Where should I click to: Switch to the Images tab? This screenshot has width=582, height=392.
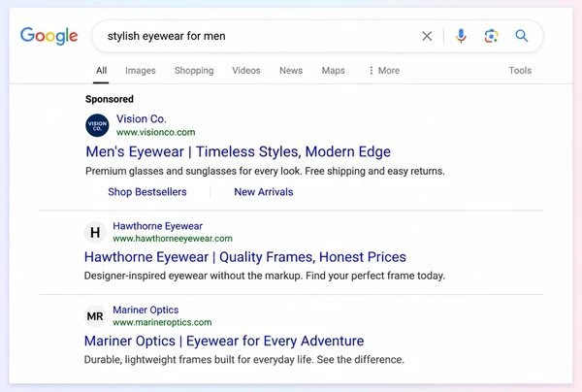(141, 71)
